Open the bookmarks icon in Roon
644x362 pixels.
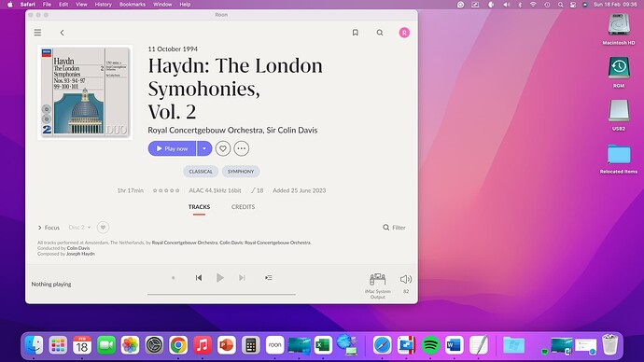356,33
